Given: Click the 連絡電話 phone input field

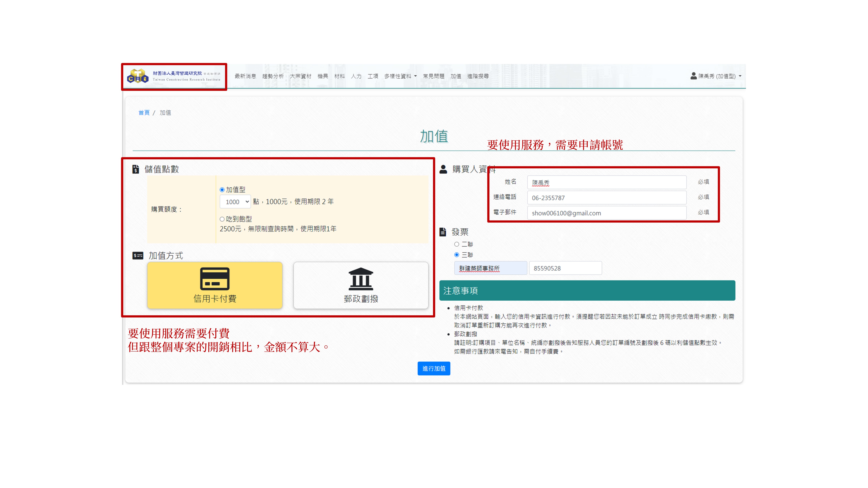Looking at the screenshot, I should [606, 198].
